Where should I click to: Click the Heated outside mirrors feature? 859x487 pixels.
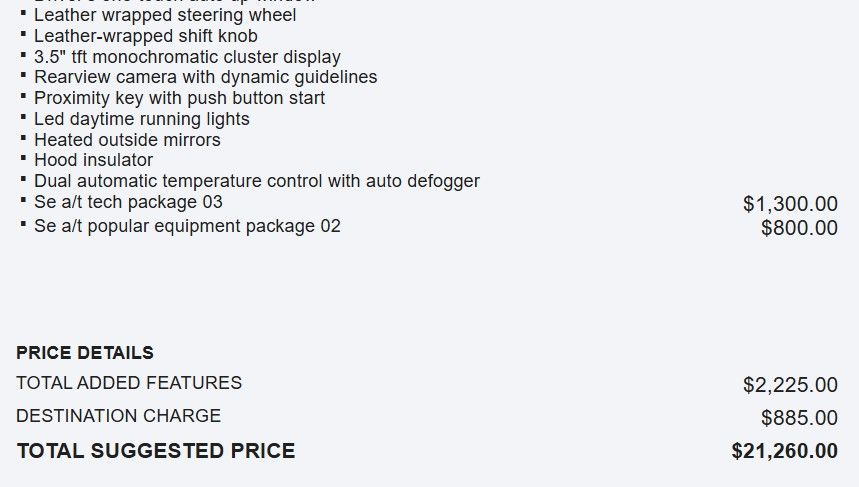127,140
